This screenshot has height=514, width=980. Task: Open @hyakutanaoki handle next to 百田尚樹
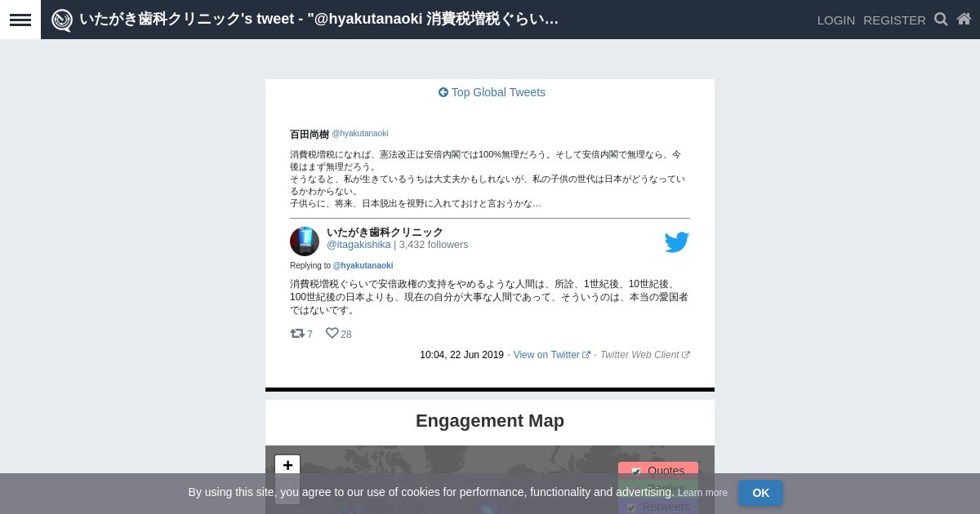pos(360,134)
